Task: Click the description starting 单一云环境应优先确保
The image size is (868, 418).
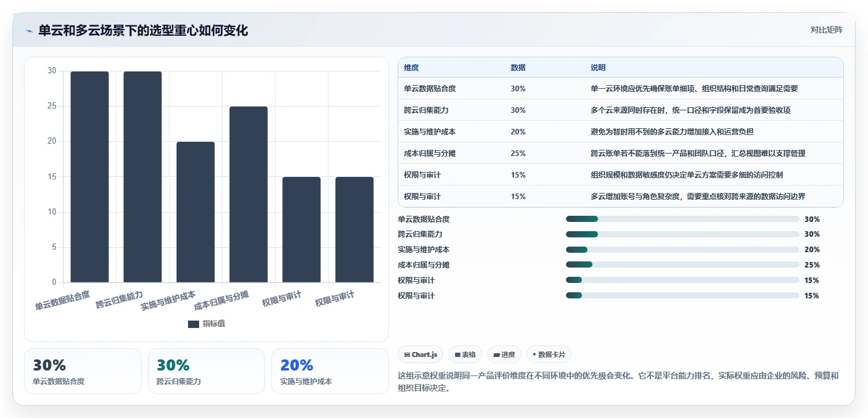Action: click(694, 89)
